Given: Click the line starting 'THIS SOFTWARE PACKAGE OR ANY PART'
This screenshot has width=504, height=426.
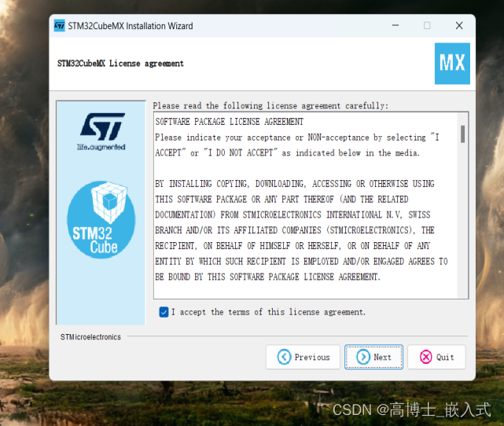Looking at the screenshot, I should click(x=282, y=199).
